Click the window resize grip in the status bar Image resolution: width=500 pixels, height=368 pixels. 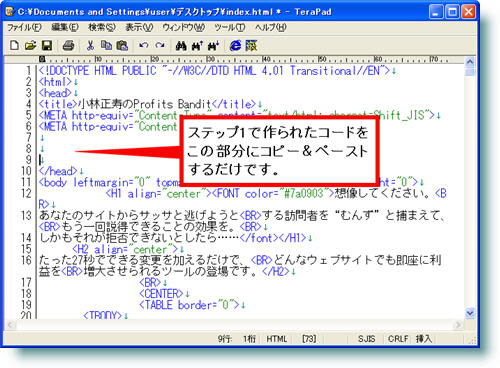[472, 340]
